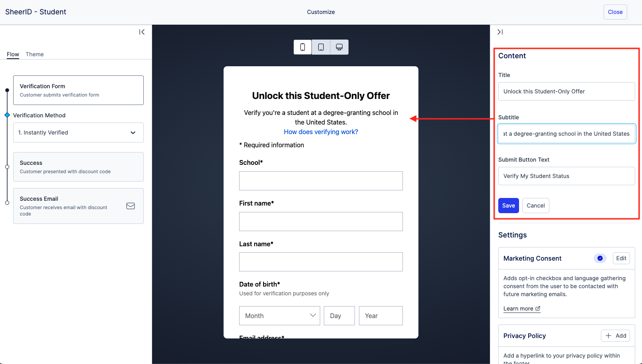Switch preview to mobile phone view
Image resolution: width=642 pixels, height=364 pixels.
[303, 47]
